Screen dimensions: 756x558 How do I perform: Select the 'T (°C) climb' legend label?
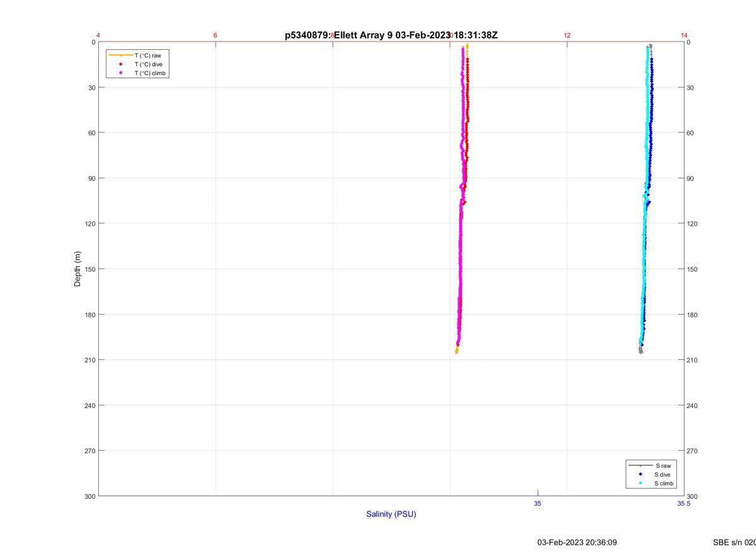click(150, 73)
